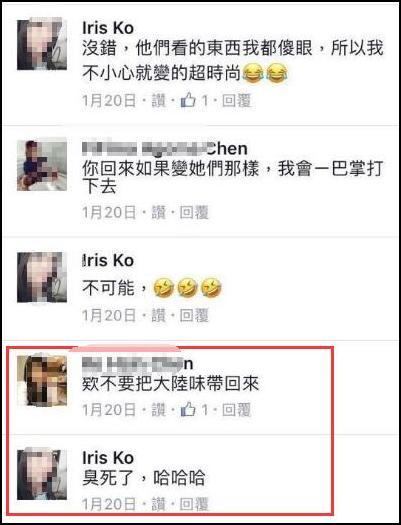Click 讚 under the Chen comment

[x=159, y=212]
